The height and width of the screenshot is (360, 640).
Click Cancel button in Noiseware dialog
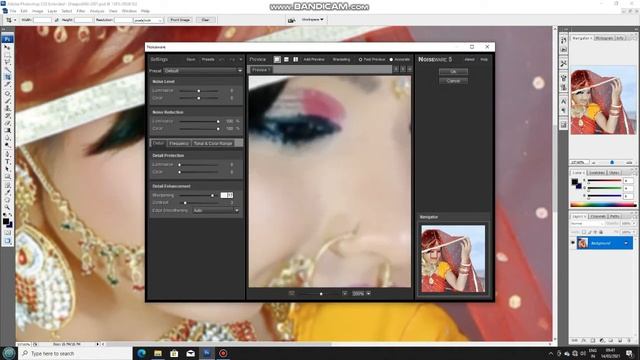453,81
